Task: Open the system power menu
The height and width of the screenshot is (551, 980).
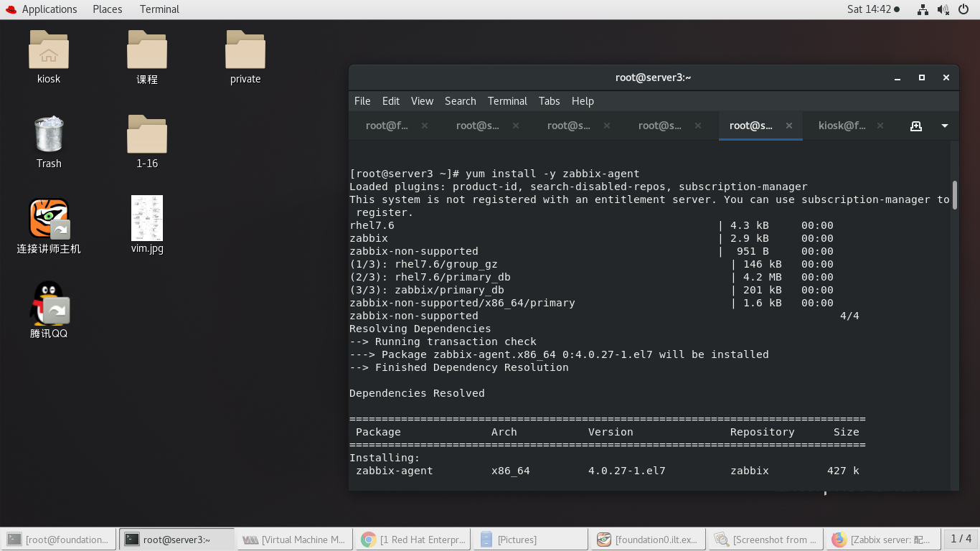Action: [964, 9]
